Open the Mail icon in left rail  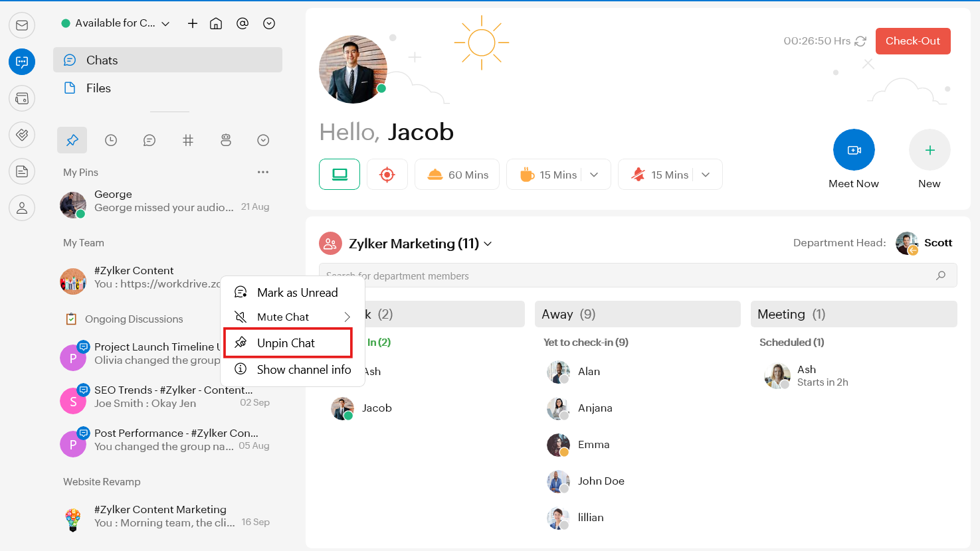22,25
